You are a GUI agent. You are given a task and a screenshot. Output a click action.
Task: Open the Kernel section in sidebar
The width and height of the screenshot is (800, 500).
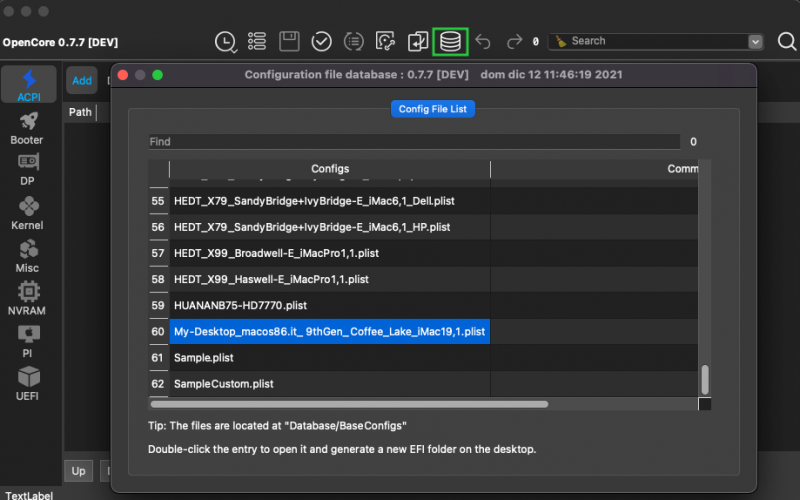point(27,212)
